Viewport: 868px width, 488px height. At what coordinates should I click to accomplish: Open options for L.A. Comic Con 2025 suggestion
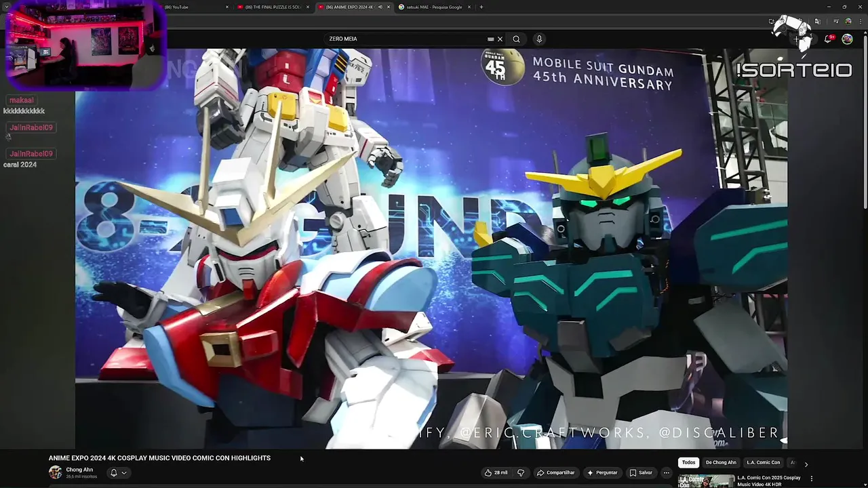pyautogui.click(x=812, y=479)
